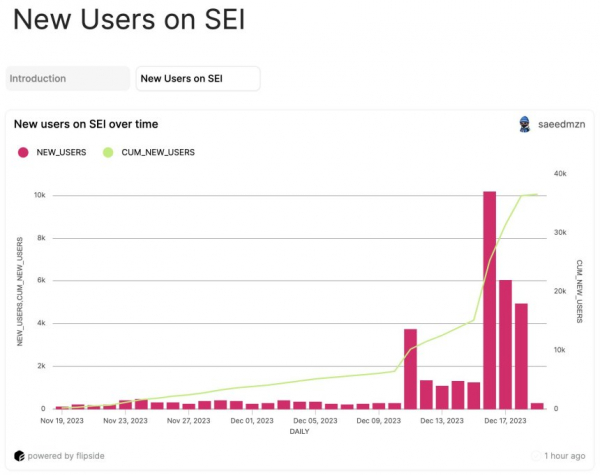Select the New Users on SEI tab
600x475 pixels.
click(x=198, y=78)
